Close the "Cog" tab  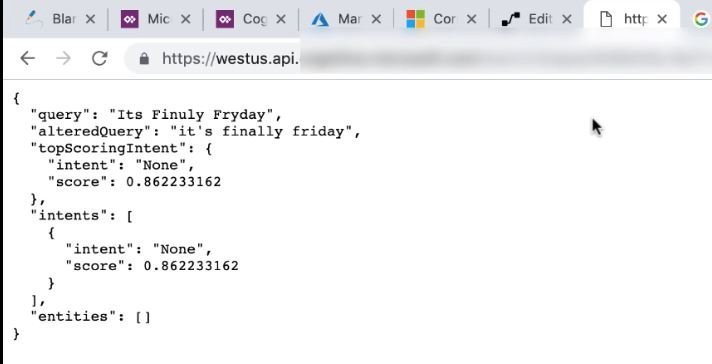[x=281, y=19]
